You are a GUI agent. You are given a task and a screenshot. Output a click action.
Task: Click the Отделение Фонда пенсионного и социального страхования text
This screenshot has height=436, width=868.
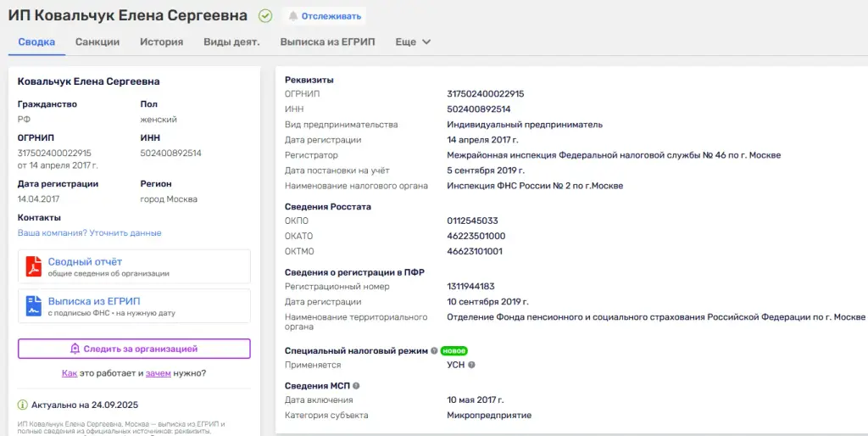coord(656,317)
